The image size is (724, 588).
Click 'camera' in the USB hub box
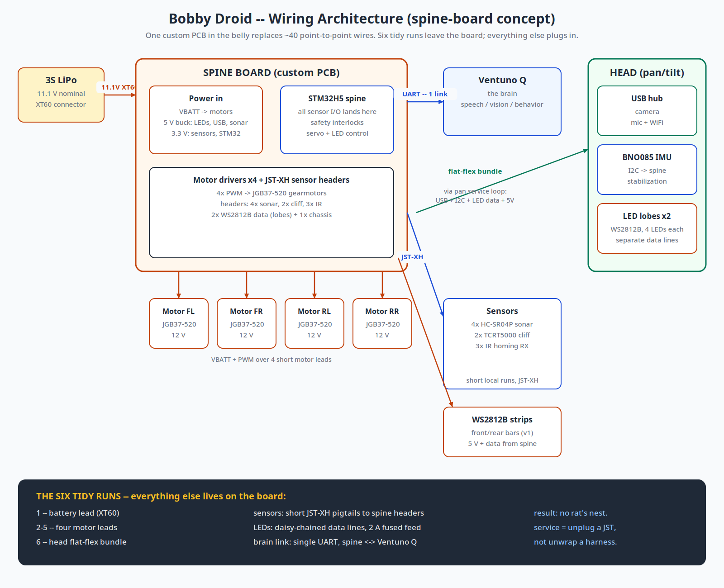[647, 112]
